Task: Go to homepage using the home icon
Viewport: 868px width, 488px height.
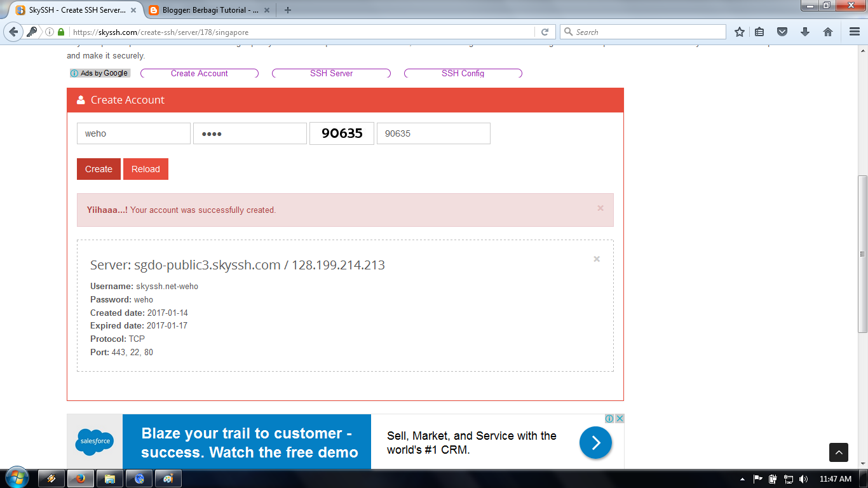Action: 828,31
